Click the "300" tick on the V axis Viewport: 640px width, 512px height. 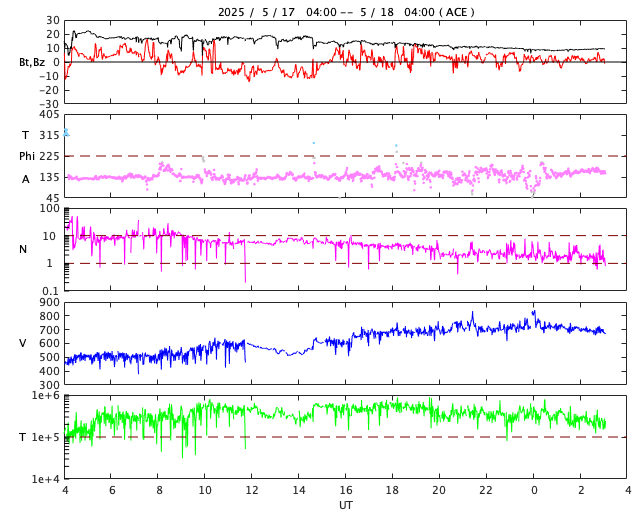coord(49,385)
